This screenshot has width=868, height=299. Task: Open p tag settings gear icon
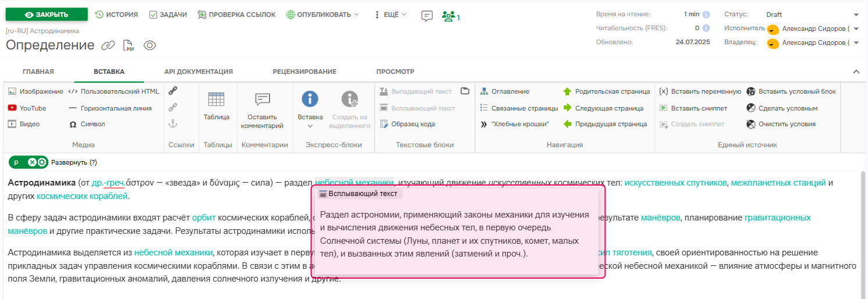(x=42, y=162)
